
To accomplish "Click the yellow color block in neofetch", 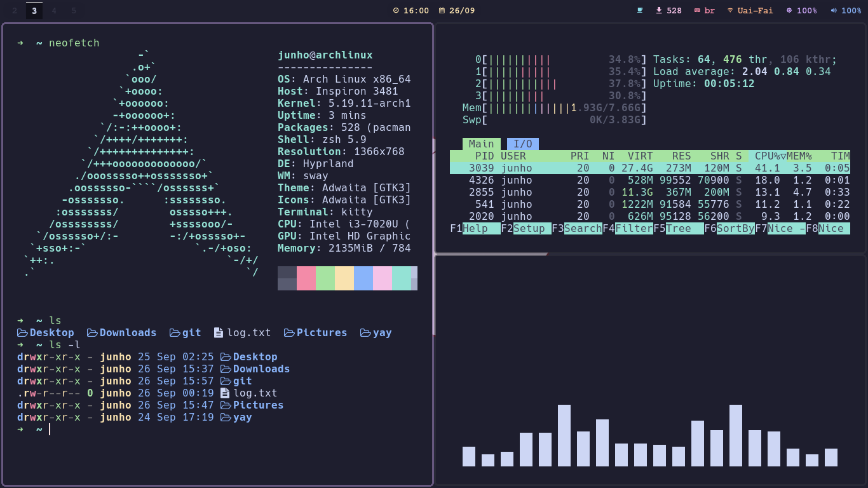I will 344,278.
